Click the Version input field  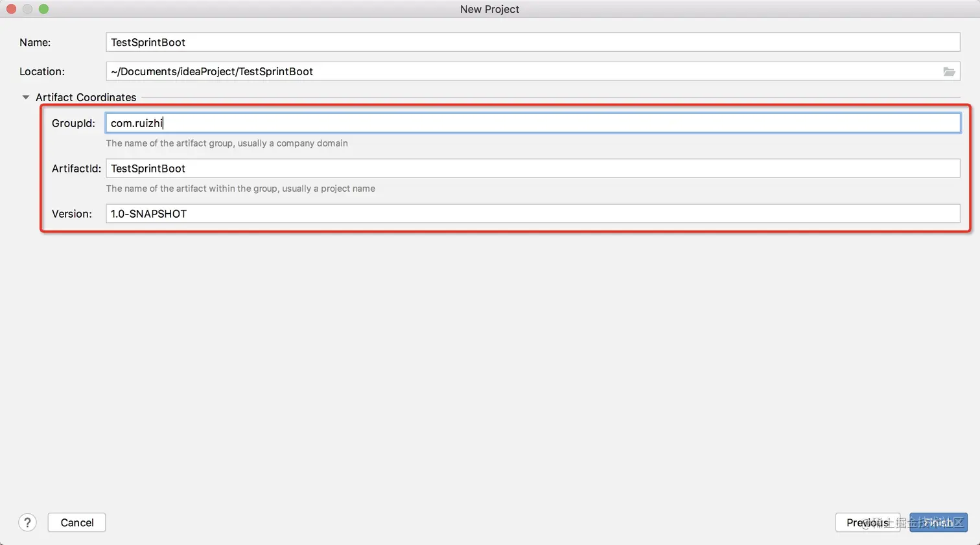tap(533, 214)
